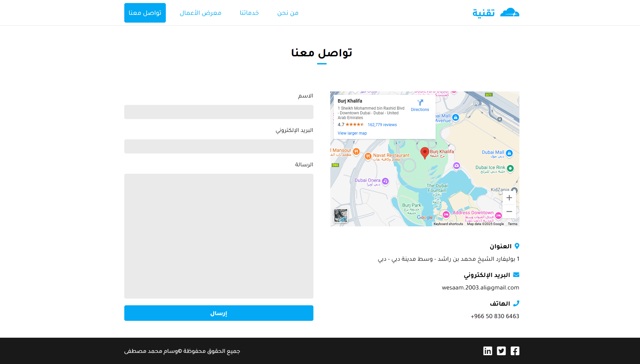
Task: Click the location pin icon beside العنوان
Action: (517, 246)
